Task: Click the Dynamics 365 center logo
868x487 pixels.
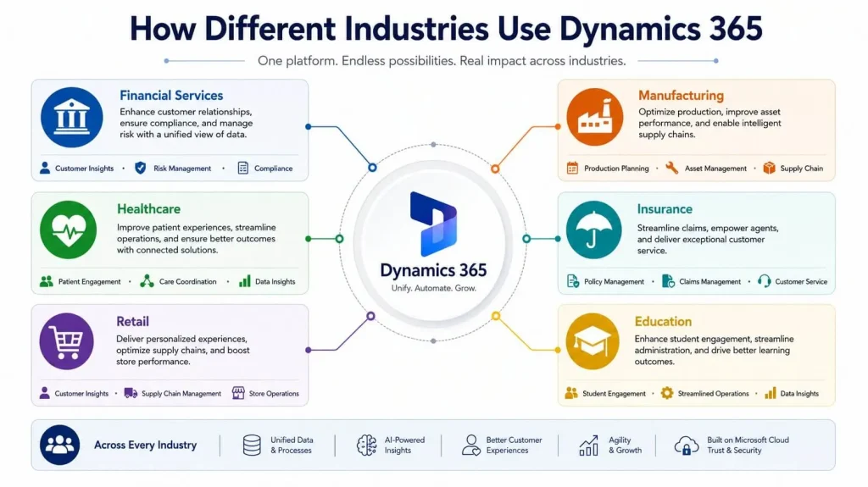Action: 433,224
